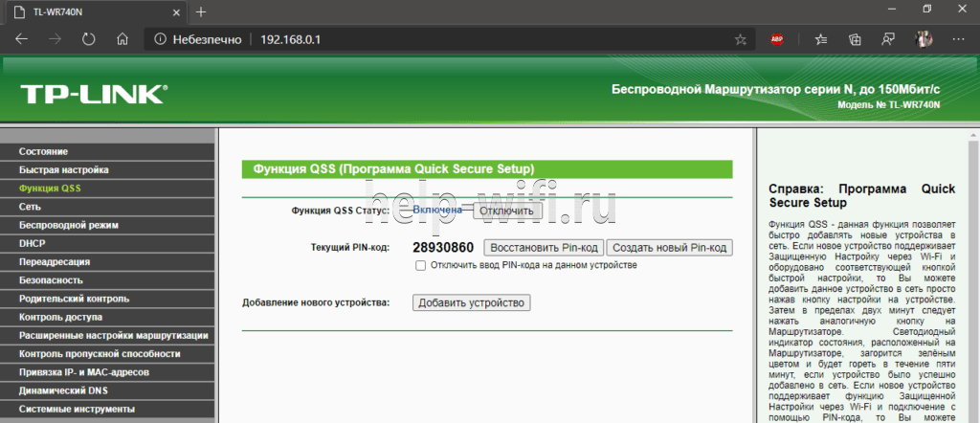Open browser settings and more menu
Image resolution: width=980 pixels, height=423 pixels.
click(x=958, y=39)
